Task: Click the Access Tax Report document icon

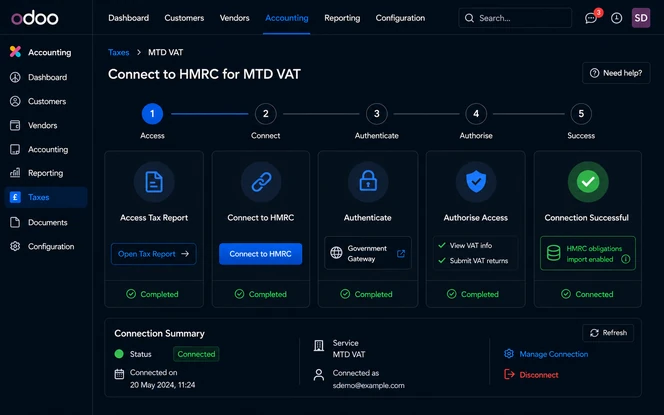Action: coord(154,182)
